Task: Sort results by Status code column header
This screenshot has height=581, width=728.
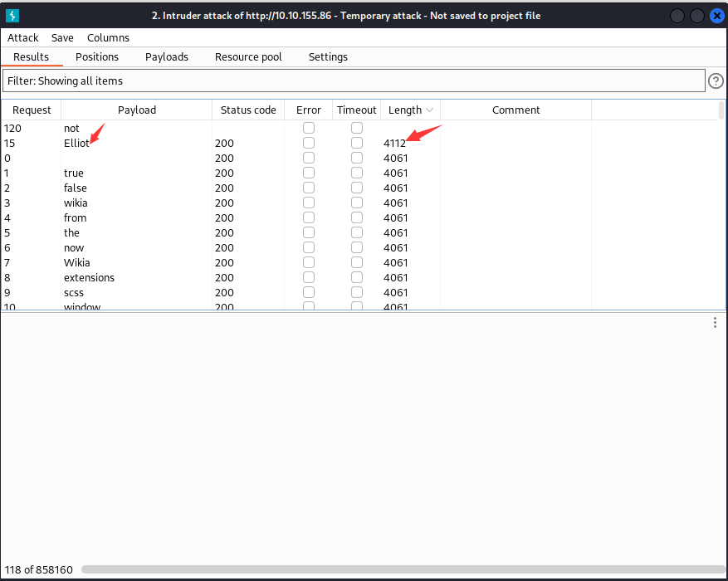Action: click(248, 110)
